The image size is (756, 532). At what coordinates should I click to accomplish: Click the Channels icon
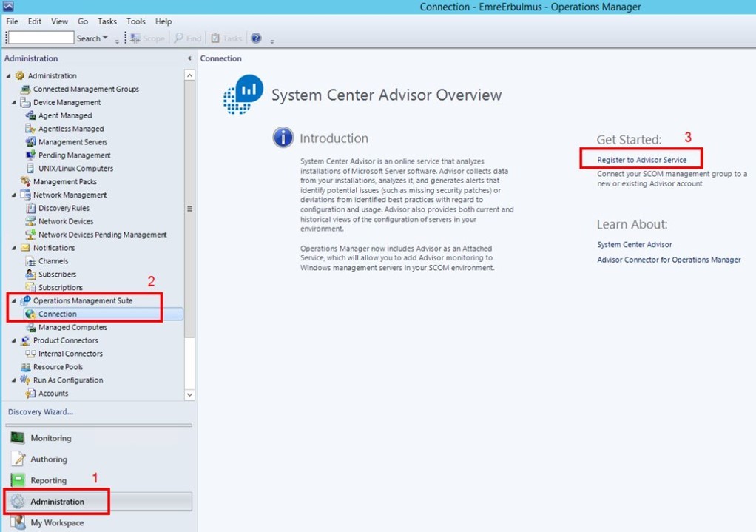[x=30, y=261]
